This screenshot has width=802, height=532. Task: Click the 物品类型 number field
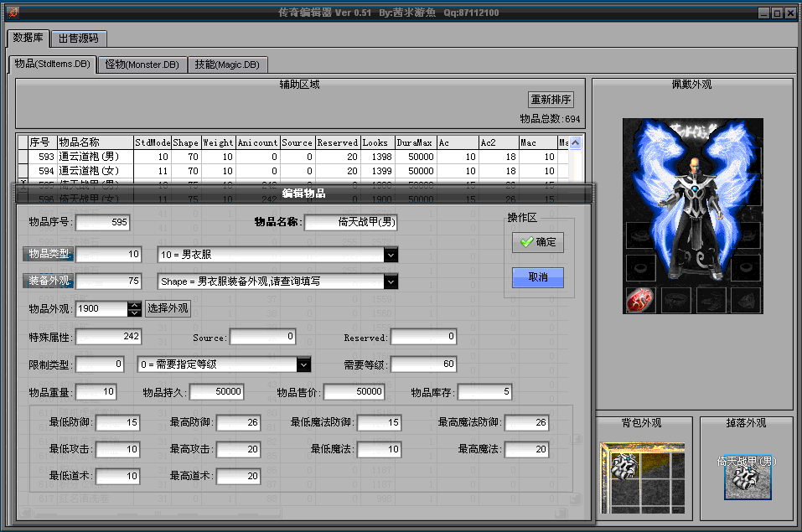coord(108,254)
